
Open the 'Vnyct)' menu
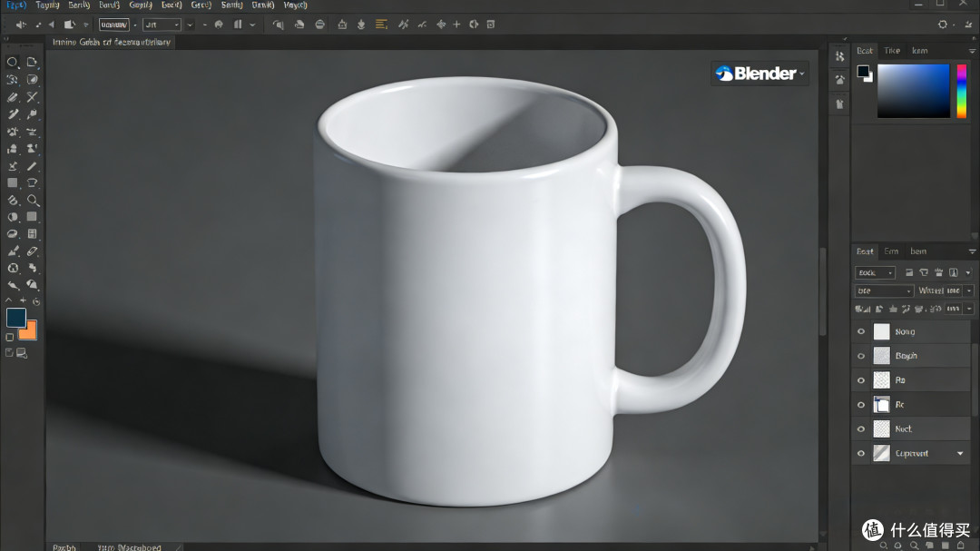coord(295,5)
